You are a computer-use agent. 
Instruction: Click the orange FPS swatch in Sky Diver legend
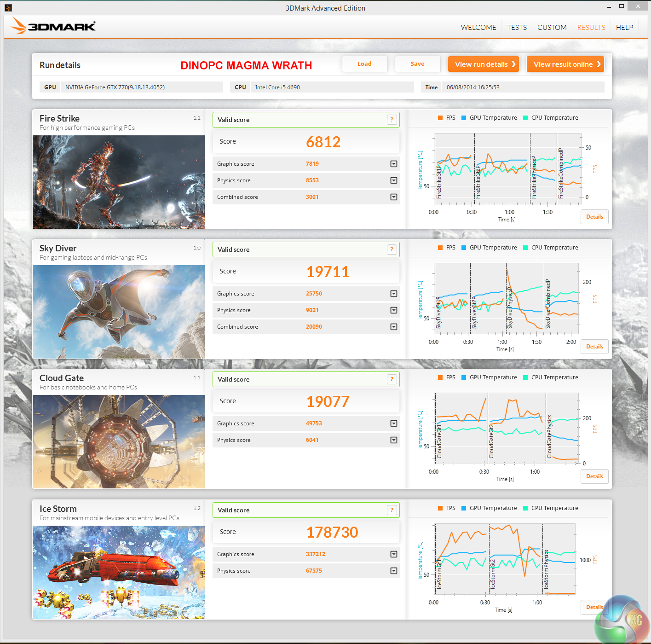tap(440, 248)
